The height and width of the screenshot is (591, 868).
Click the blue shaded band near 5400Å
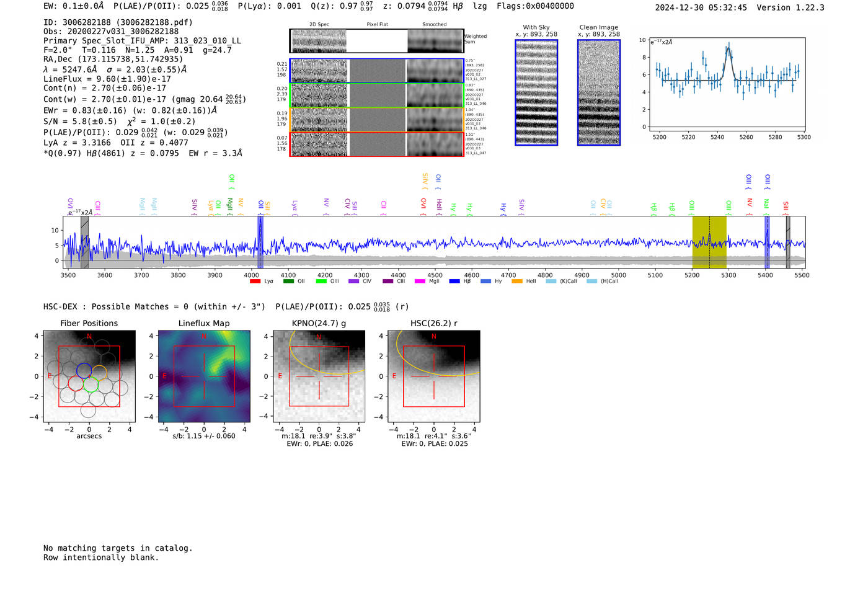tap(767, 242)
